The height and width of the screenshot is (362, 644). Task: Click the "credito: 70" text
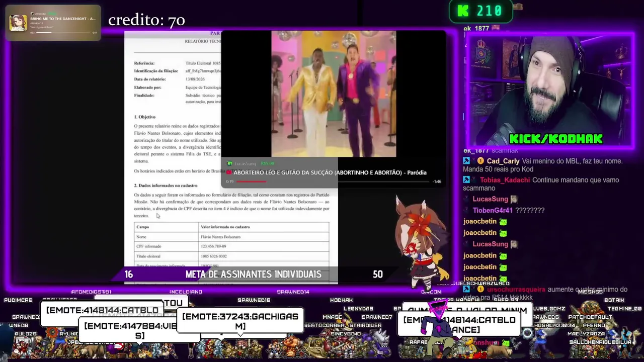[x=146, y=20]
